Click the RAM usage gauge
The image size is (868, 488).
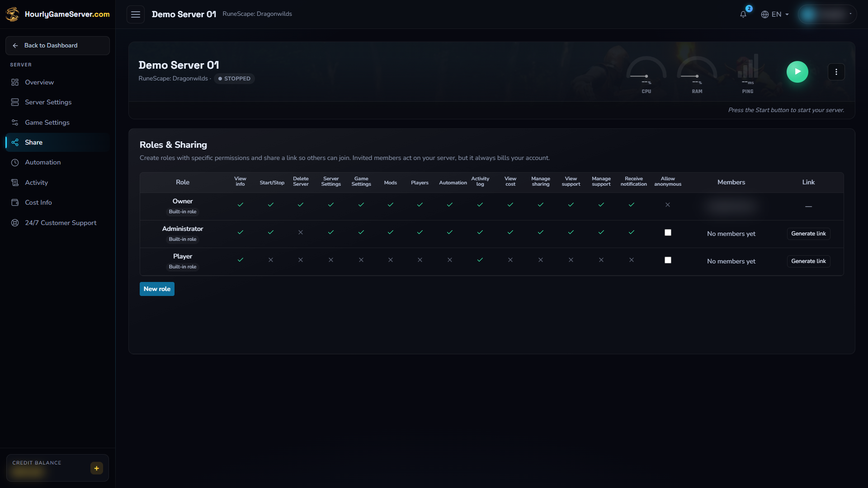[x=697, y=74]
